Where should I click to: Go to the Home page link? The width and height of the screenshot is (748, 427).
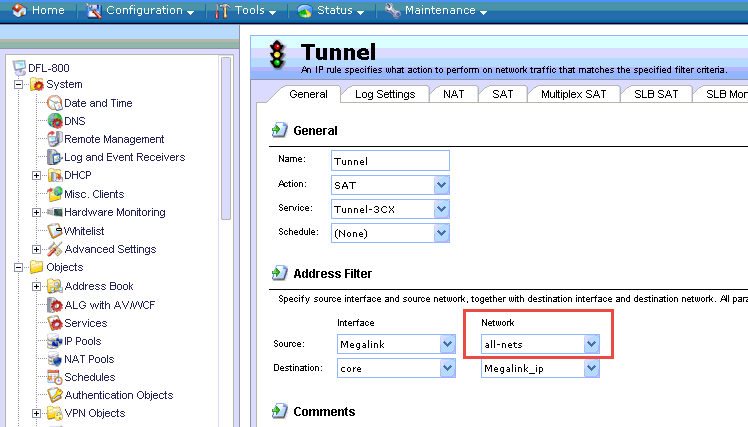pyautogui.click(x=48, y=10)
